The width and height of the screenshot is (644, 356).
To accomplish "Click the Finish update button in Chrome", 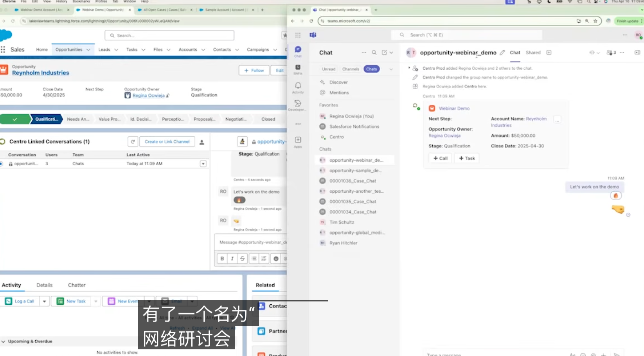I will click(x=627, y=21).
